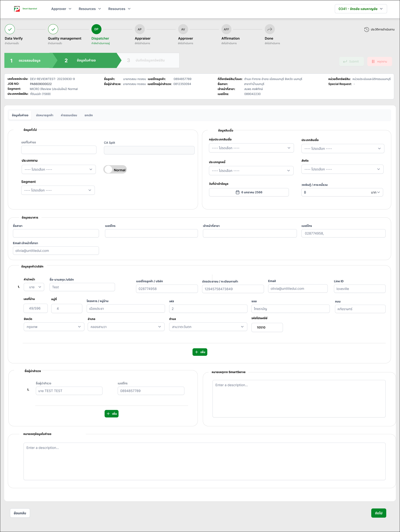The width and height of the screenshot is (400, 532).
Task: Toggle the Normal switch
Action: coord(115,170)
